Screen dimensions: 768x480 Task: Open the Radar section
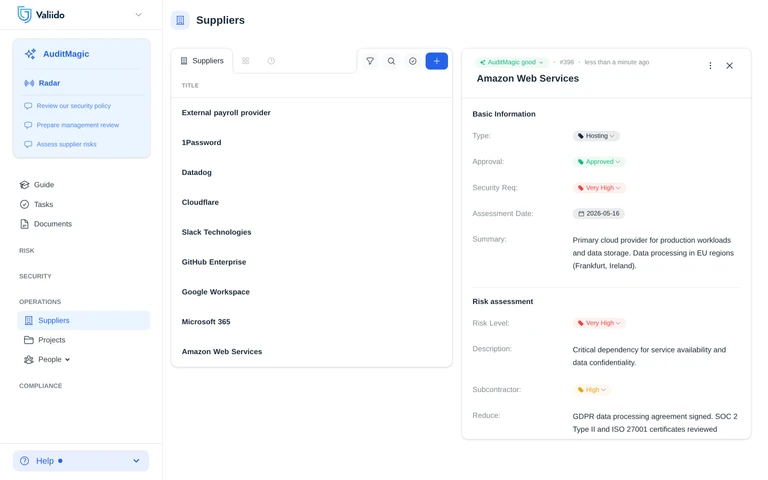(x=49, y=83)
